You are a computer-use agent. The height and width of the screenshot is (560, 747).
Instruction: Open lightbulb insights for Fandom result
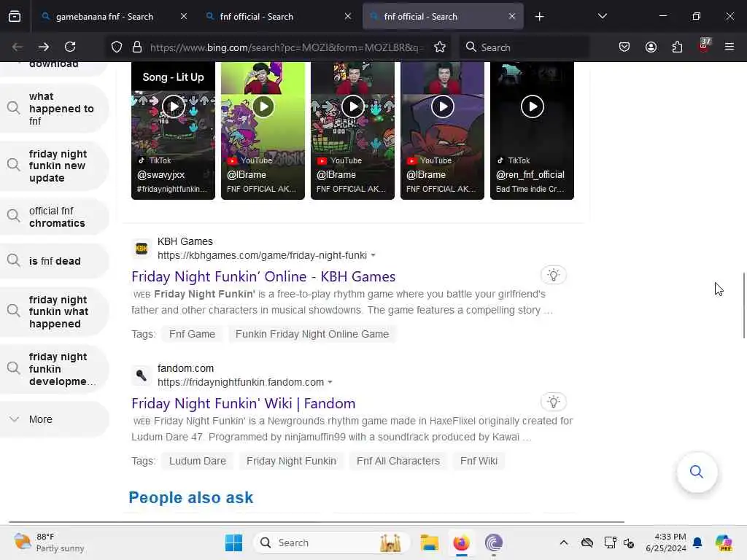(x=553, y=402)
